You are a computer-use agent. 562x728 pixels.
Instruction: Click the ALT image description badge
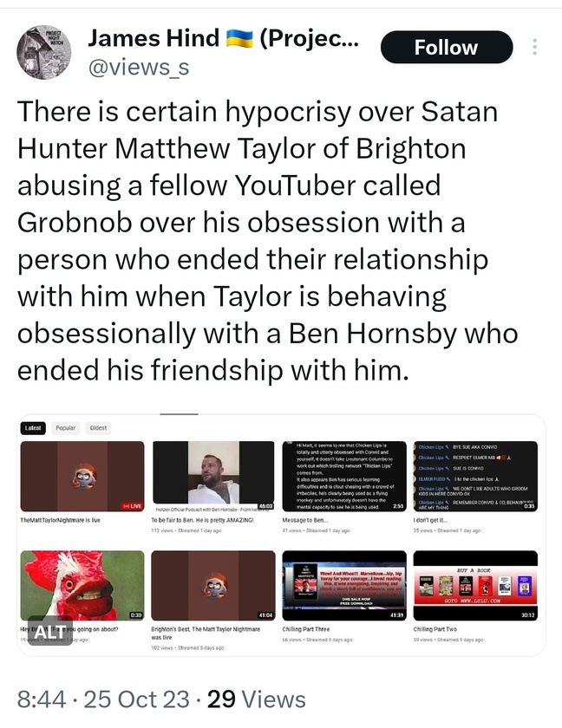(50, 631)
